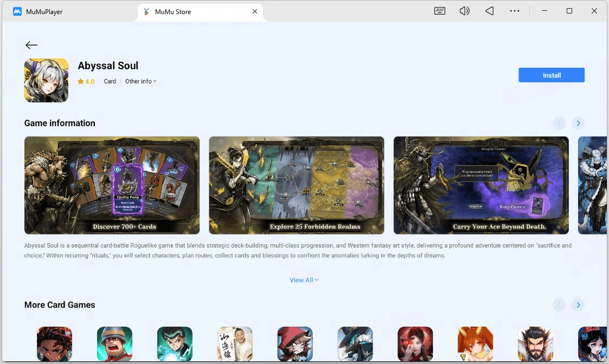Show next Game information screenshots
The image size is (609, 364).
[578, 123]
